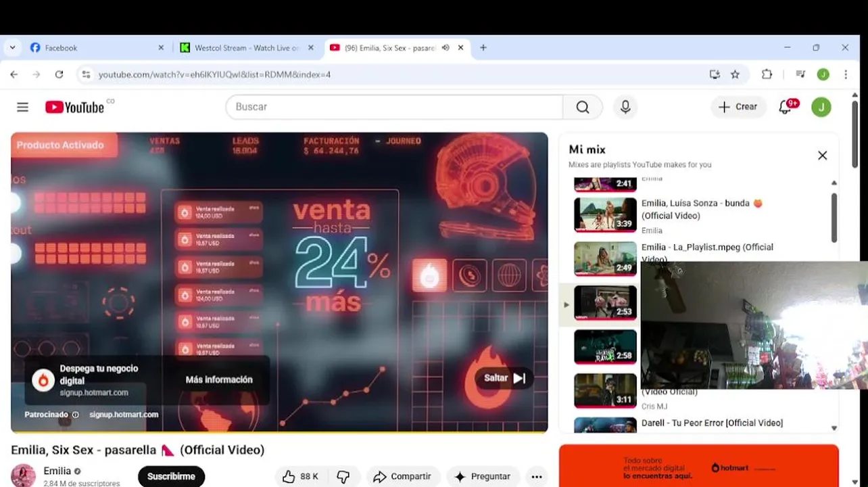
Task: Open sponsored info icon next to Patrocinado
Action: click(75, 415)
